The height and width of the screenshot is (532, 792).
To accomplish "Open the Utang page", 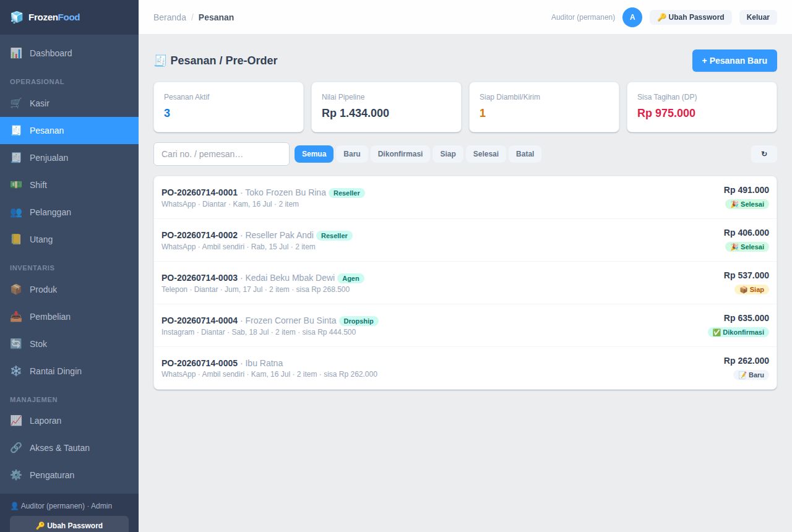I will tap(69, 239).
